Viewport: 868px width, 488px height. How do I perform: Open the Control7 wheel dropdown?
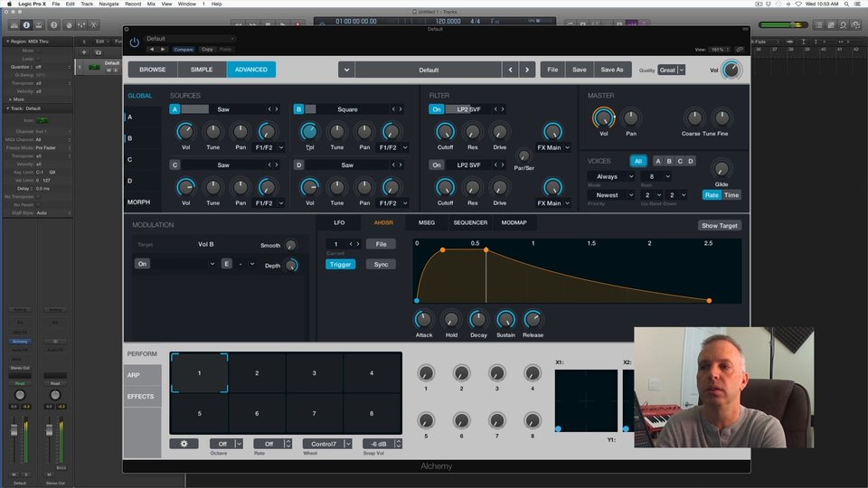[327, 444]
